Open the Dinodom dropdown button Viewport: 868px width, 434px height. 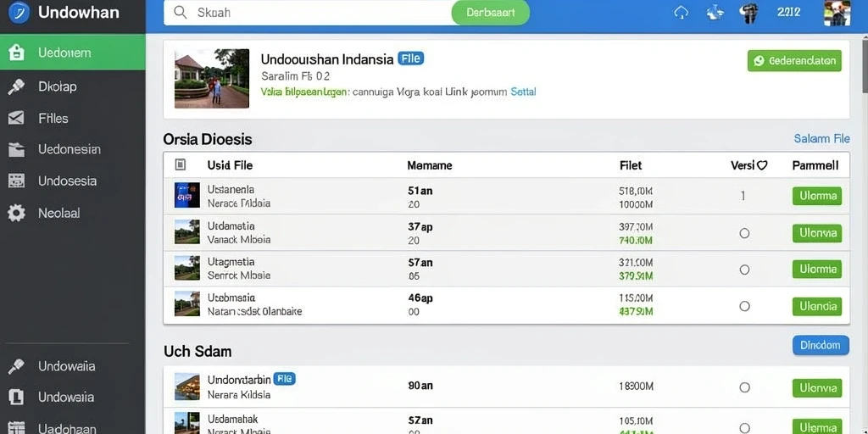821,345
